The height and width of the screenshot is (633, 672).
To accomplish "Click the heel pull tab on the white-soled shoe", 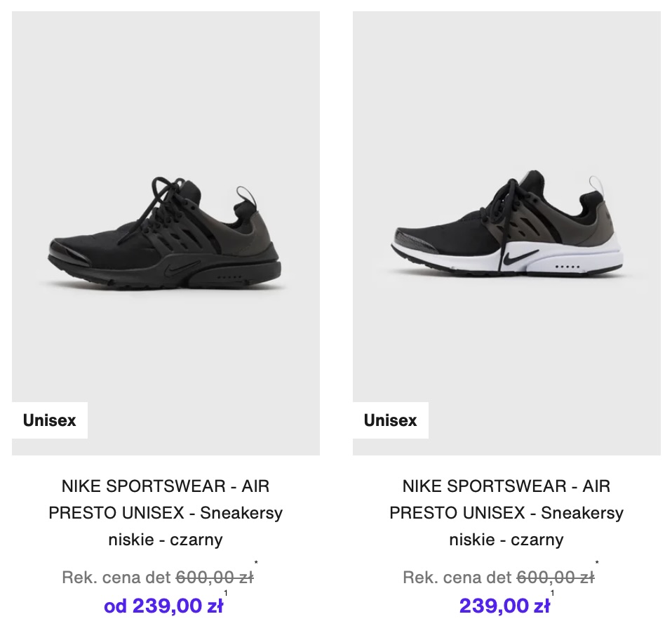I will click(x=597, y=187).
